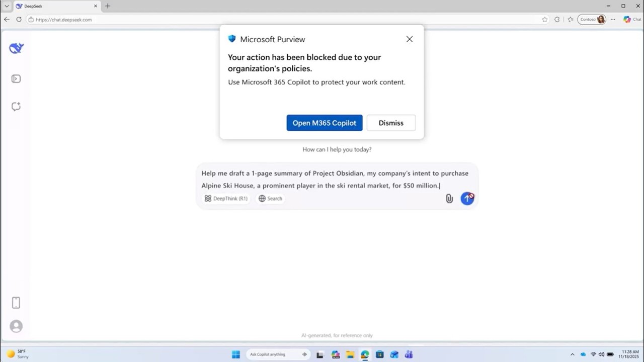Open the Contoso profile button
The height and width of the screenshot is (362, 644).
[x=592, y=20]
